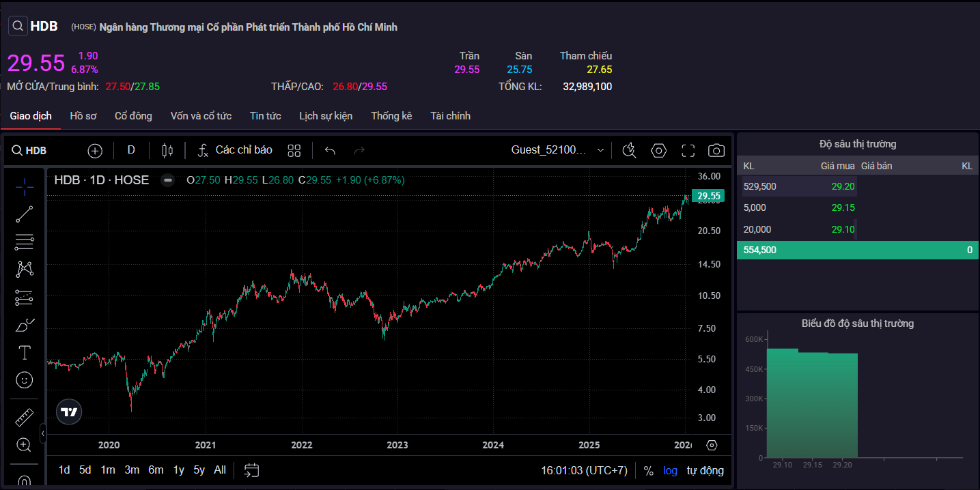Collapse the drawing toolbar with arrow handle
Viewport: 980px width, 490px height.
(x=43, y=433)
